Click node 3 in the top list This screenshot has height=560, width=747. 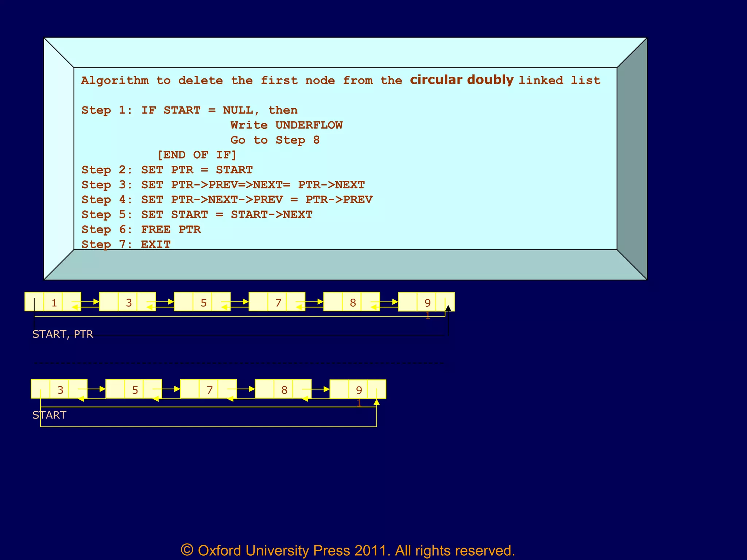tap(128, 302)
